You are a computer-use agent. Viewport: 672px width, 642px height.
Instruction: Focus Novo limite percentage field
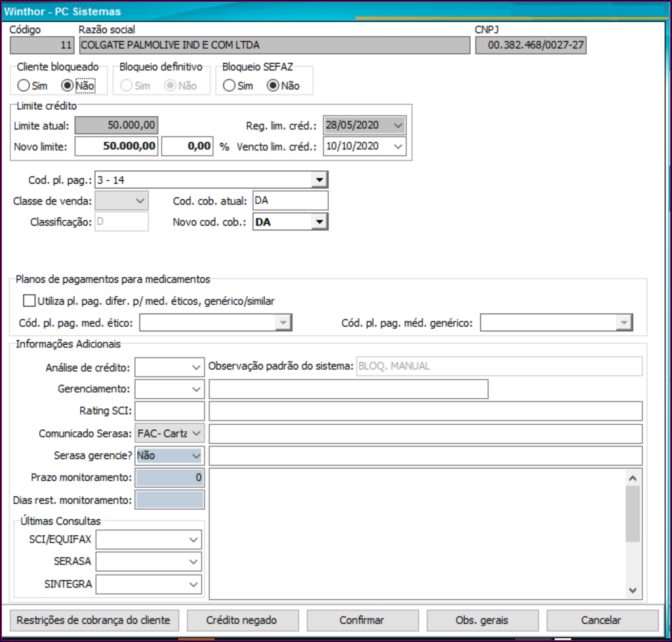coord(187,146)
